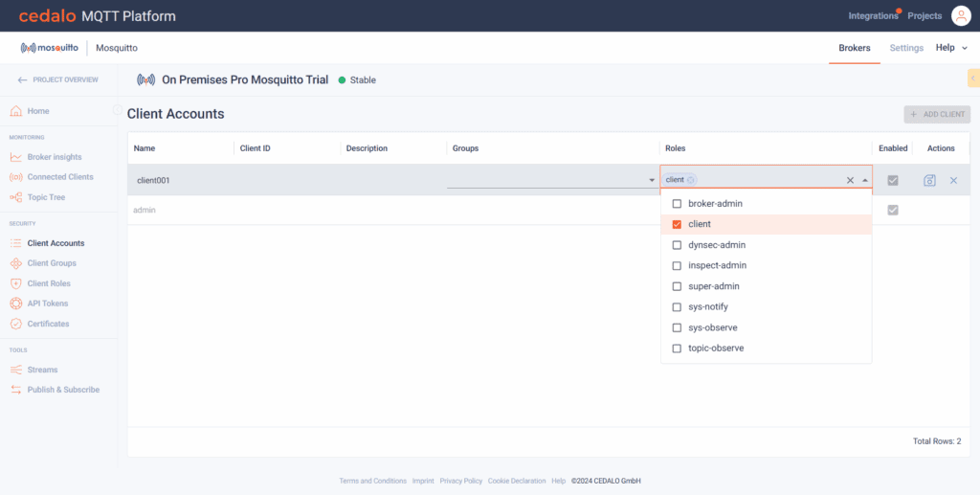
Task: Click the cancel X icon in Actions column
Action: click(953, 180)
